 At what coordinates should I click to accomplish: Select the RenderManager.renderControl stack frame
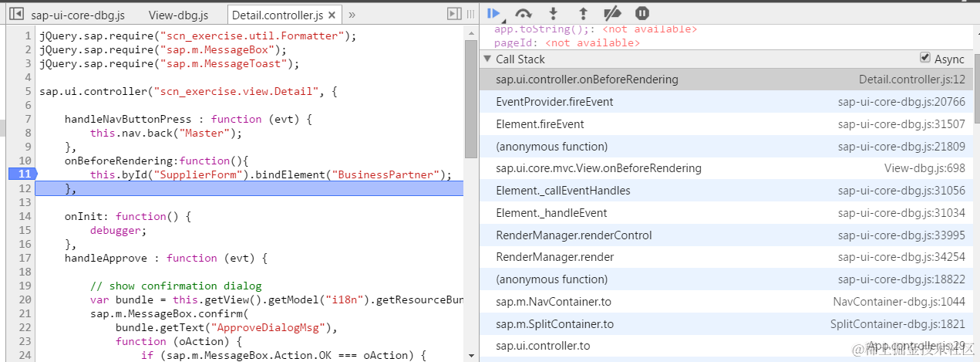(x=726, y=235)
